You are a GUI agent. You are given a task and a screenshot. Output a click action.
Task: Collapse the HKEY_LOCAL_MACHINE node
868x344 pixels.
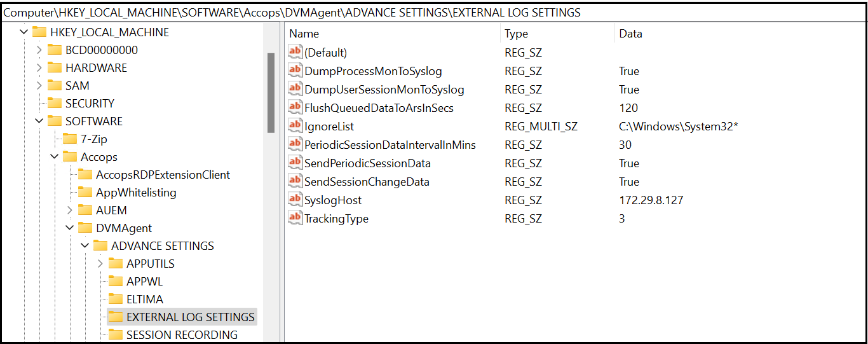[24, 32]
